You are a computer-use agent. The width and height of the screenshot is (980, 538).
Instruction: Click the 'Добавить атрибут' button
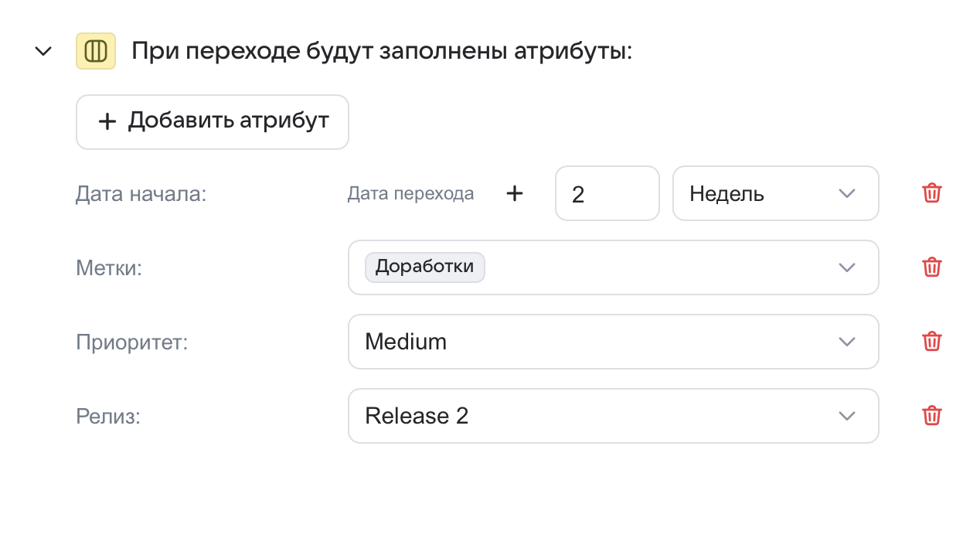[213, 121]
